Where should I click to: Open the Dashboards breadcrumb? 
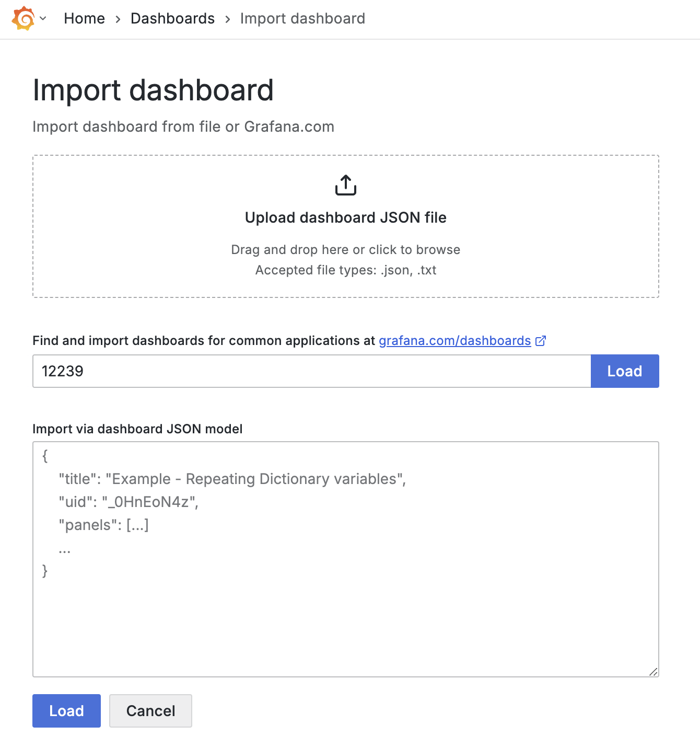[172, 18]
